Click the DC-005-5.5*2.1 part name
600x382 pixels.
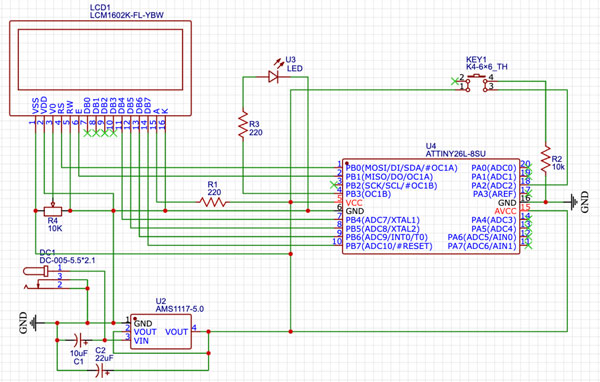pos(67,260)
